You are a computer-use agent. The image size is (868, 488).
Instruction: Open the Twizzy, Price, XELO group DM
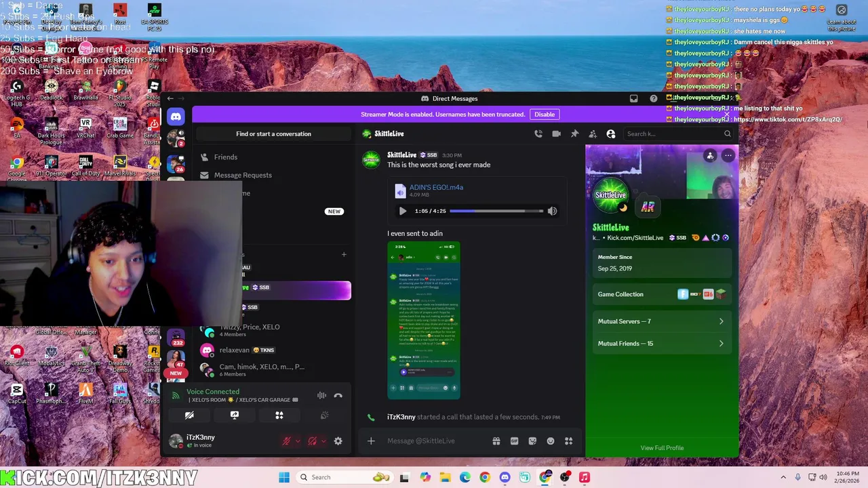[x=273, y=330]
